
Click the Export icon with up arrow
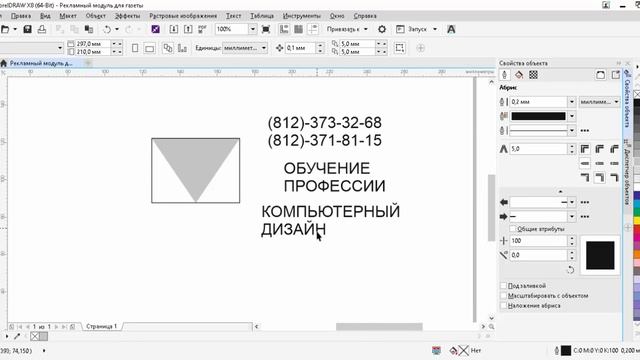coord(188,29)
